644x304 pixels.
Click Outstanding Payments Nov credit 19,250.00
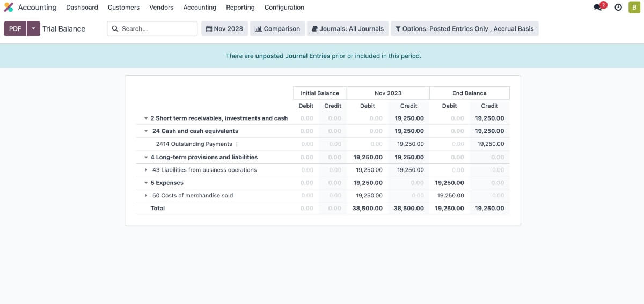pyautogui.click(x=411, y=144)
